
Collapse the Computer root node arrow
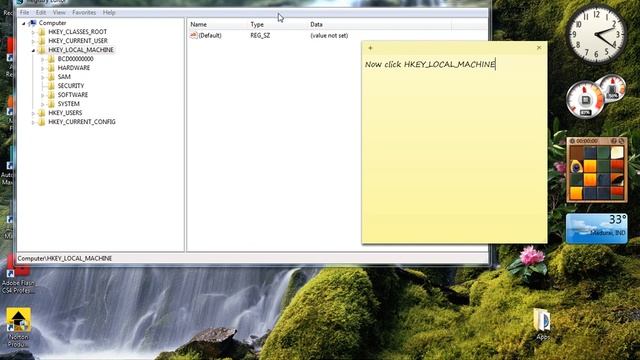(x=24, y=23)
